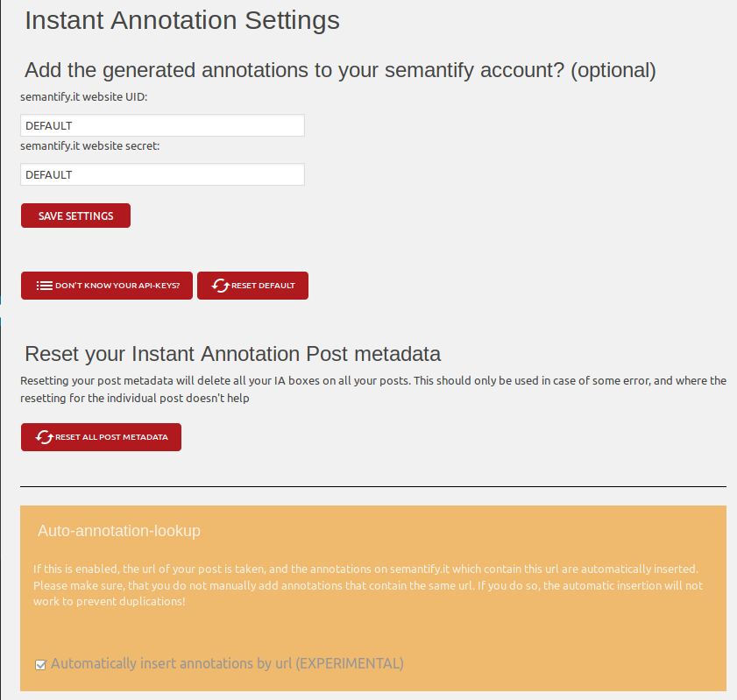737x700 pixels.
Task: Click the 'semantify.it website secret:' label
Action: pos(90,146)
